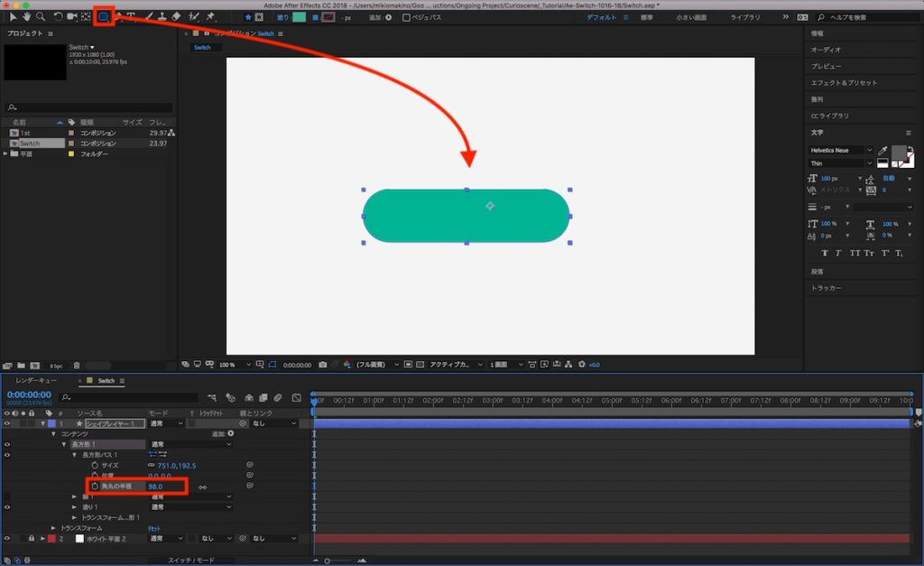Screen dimensions: 924x566
Task: Select the Type tool
Action: [x=131, y=16]
